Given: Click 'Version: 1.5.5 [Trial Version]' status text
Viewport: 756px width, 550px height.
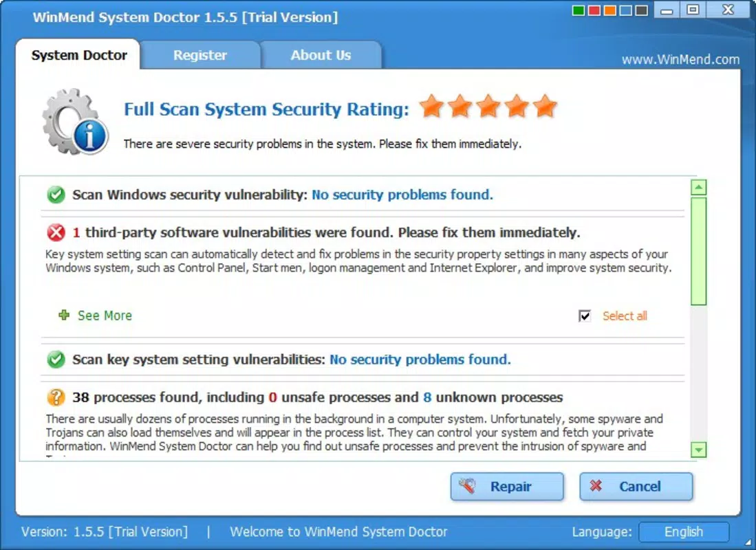Looking at the screenshot, I should (105, 531).
